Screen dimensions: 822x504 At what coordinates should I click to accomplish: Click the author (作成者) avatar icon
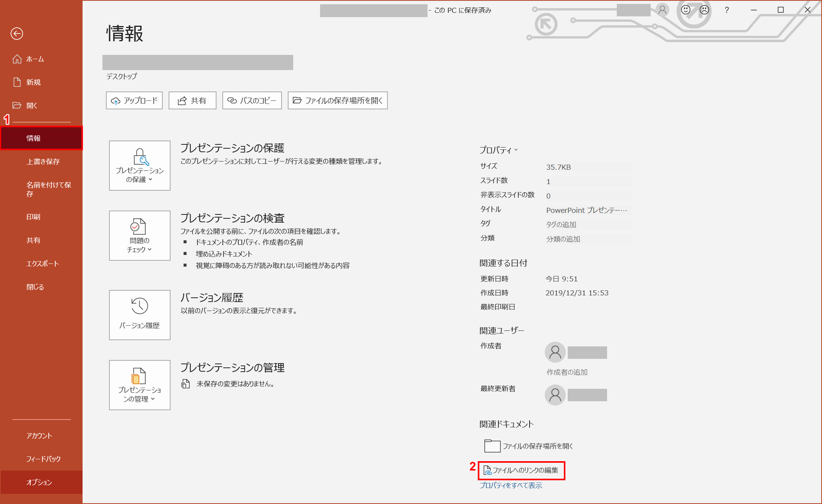point(555,352)
